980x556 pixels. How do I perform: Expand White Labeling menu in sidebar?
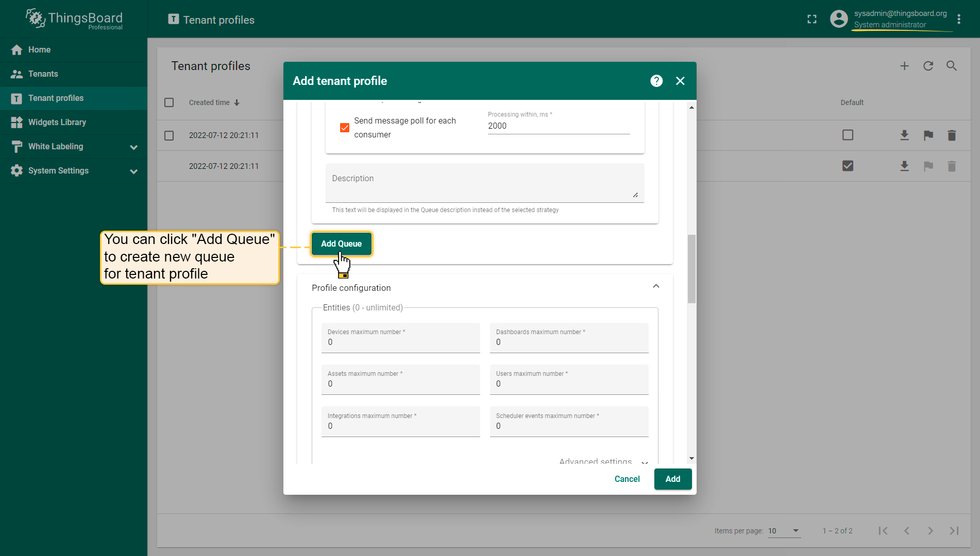click(133, 147)
